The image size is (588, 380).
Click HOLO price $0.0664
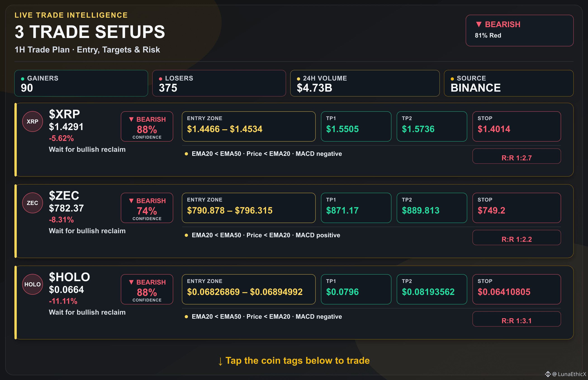(66, 290)
